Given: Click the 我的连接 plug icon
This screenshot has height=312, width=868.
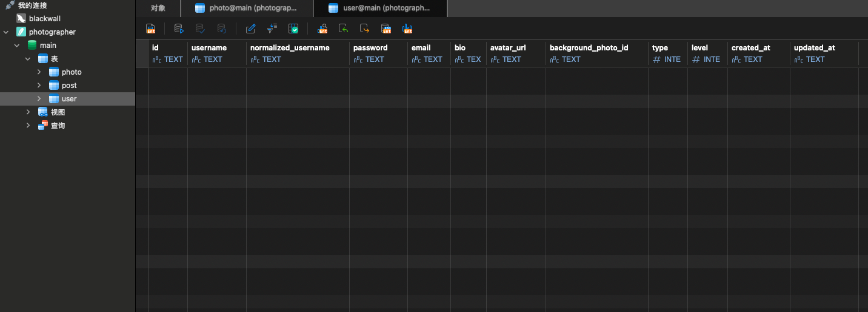Looking at the screenshot, I should [x=10, y=5].
